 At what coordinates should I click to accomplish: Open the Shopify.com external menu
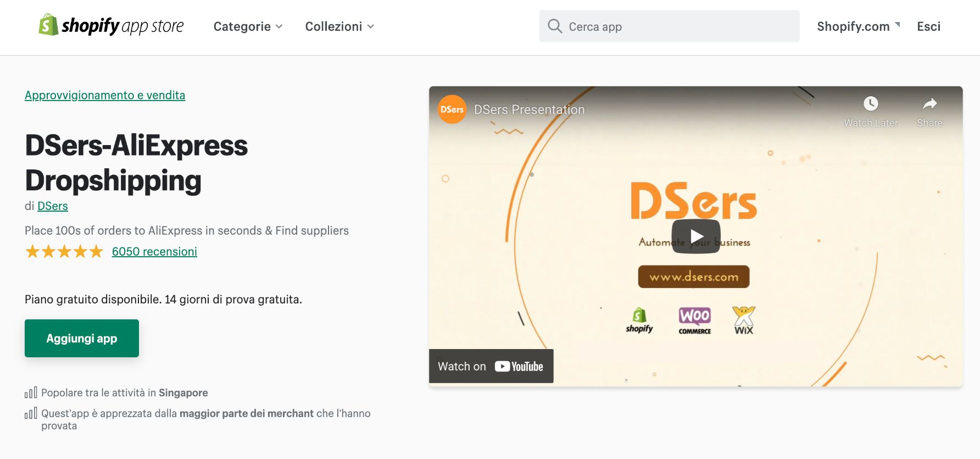pyautogui.click(x=858, y=26)
